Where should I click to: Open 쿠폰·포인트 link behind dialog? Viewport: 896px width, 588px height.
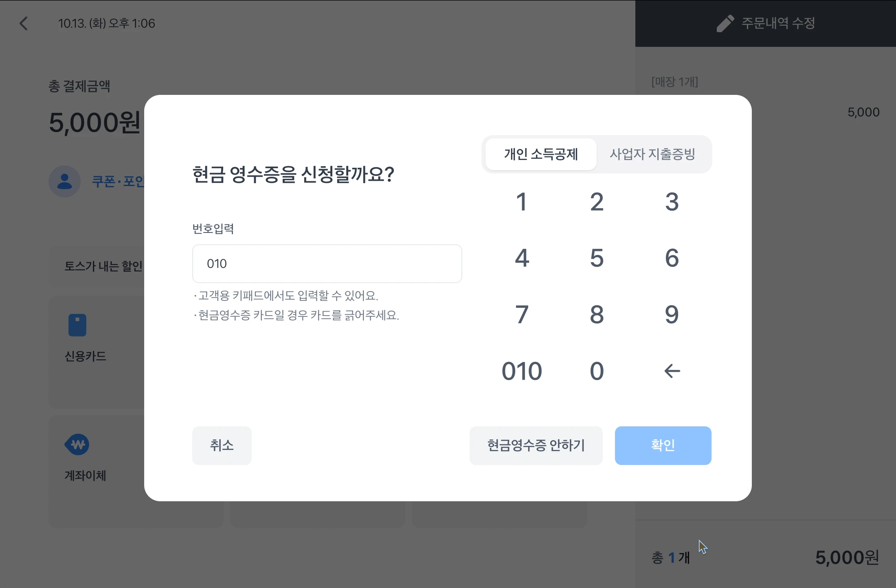(118, 182)
